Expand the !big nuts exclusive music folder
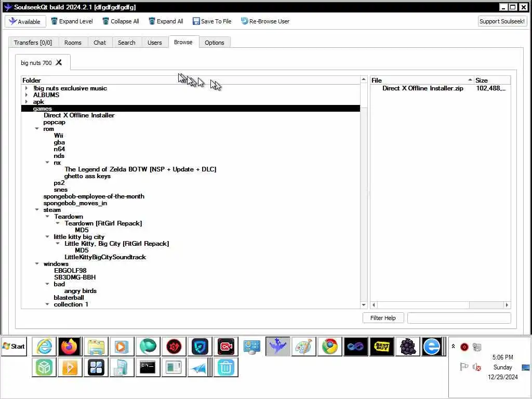This screenshot has width=532, height=399. coord(26,88)
